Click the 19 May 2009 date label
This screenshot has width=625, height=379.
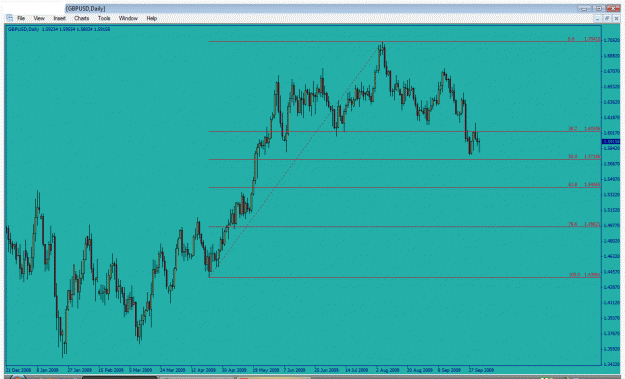265,370
